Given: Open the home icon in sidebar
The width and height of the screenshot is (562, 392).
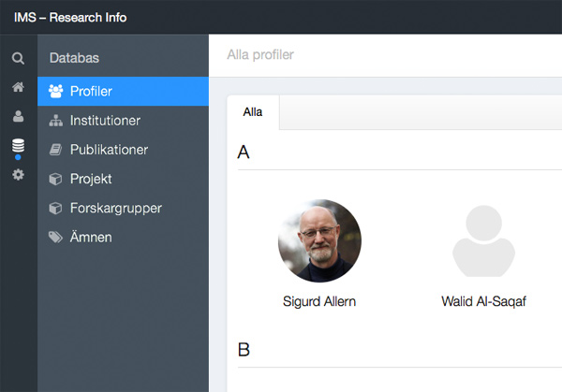Looking at the screenshot, I should 19,87.
